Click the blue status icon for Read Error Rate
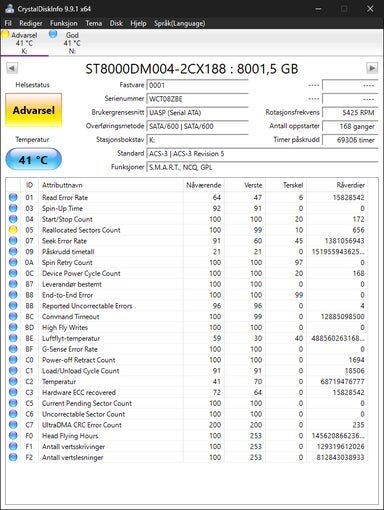The image size is (384, 510). click(x=13, y=197)
